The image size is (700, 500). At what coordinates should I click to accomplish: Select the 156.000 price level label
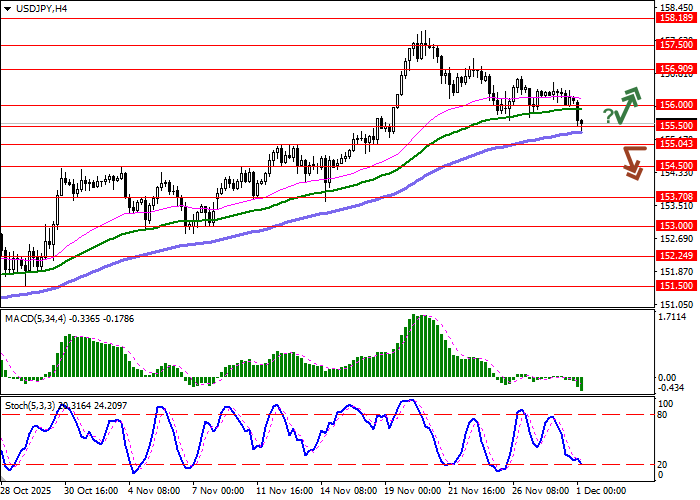click(x=675, y=105)
